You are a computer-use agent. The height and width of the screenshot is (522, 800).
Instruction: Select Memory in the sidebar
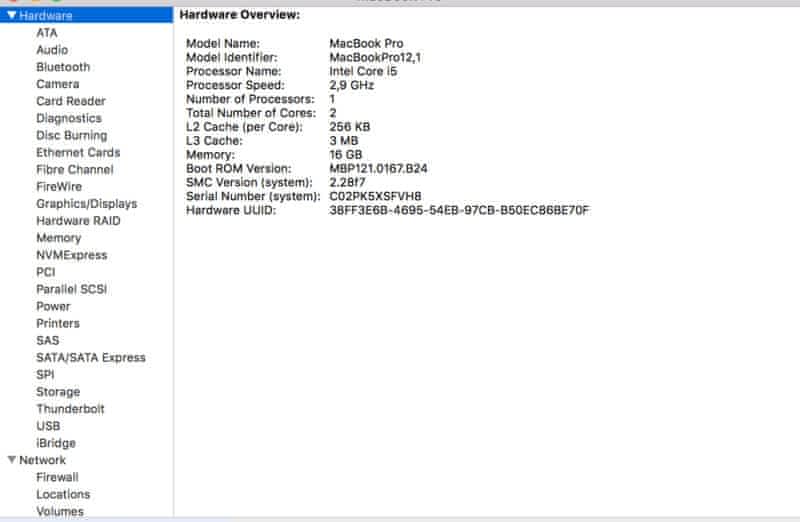tap(59, 238)
